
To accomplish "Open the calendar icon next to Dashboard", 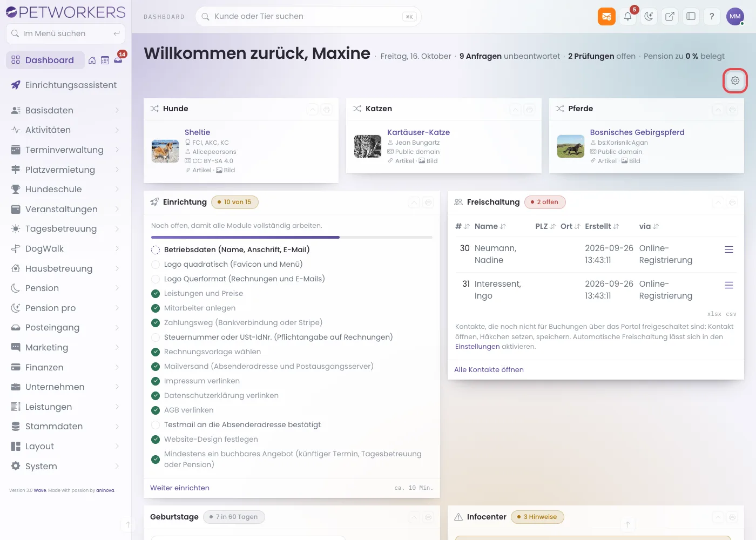I will point(105,60).
